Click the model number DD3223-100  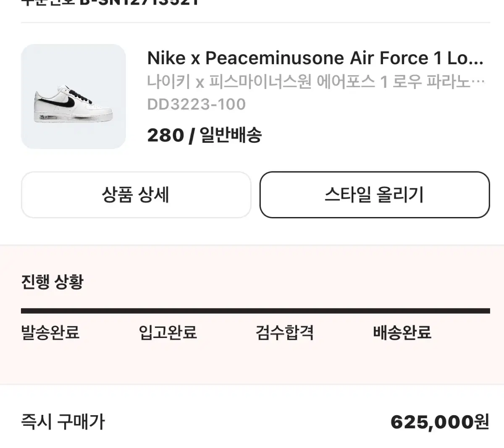[x=196, y=104]
